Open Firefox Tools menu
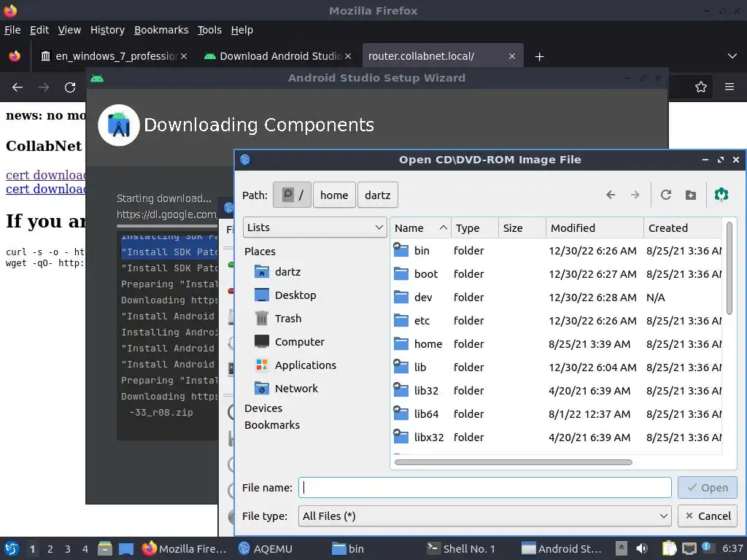 (x=209, y=30)
